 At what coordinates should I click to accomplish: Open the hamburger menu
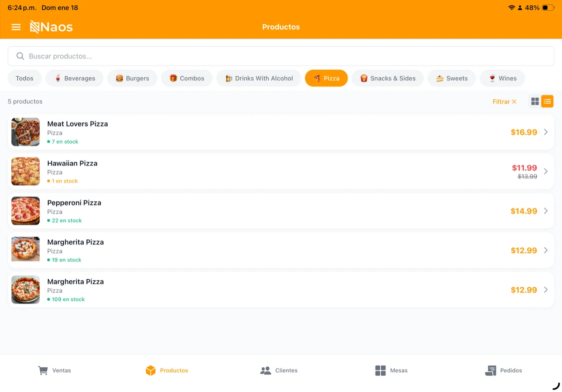(16, 27)
